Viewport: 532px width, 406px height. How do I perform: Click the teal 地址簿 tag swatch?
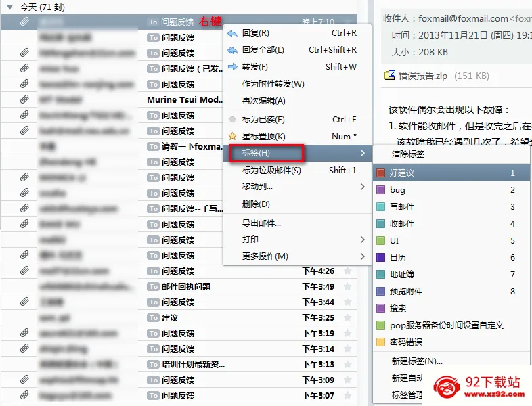(380, 275)
